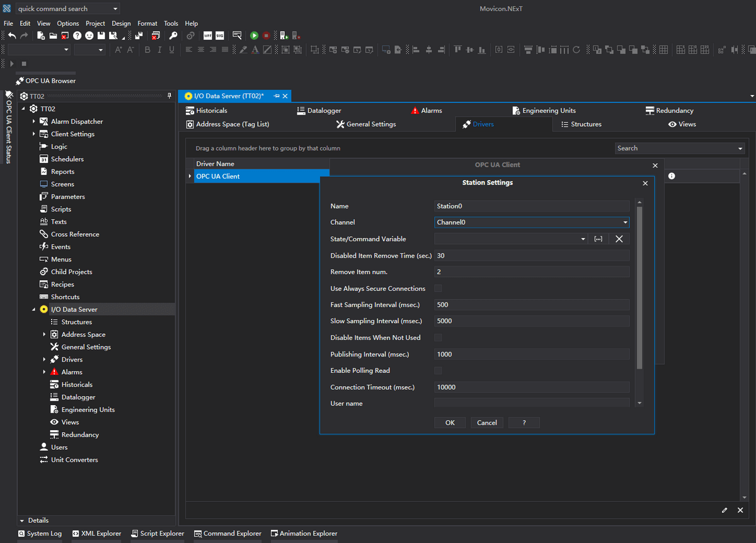The width and height of the screenshot is (756, 543).
Task: Click the Station Settings vertical scrollbar
Action: click(x=639, y=288)
